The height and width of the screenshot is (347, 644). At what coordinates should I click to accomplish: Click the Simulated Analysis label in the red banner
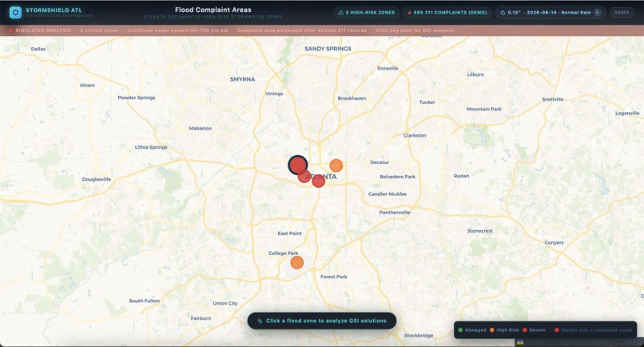[x=43, y=30]
